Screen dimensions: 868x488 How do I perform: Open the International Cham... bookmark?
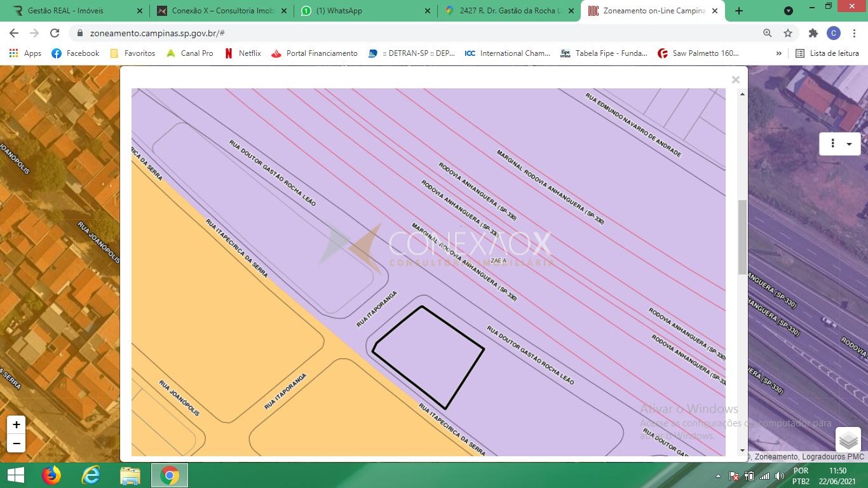point(508,53)
